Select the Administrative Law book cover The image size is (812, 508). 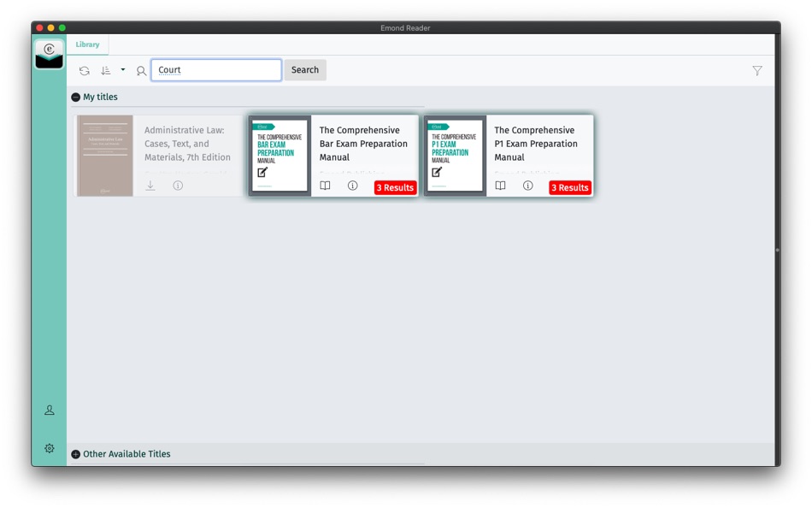coord(105,156)
